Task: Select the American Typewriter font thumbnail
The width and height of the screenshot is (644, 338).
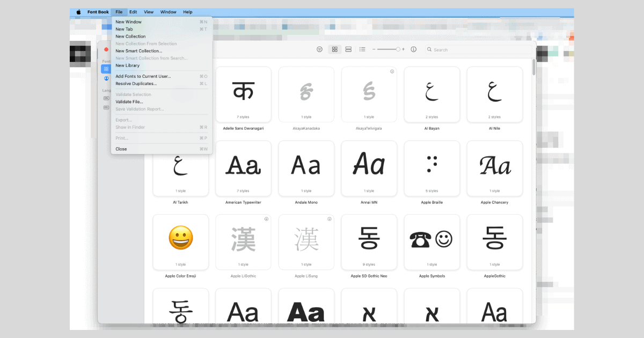Action: (x=244, y=168)
